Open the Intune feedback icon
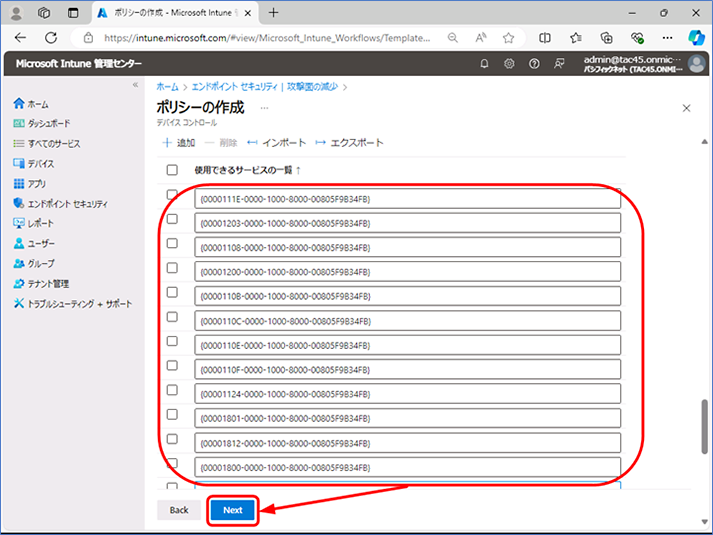 559,64
